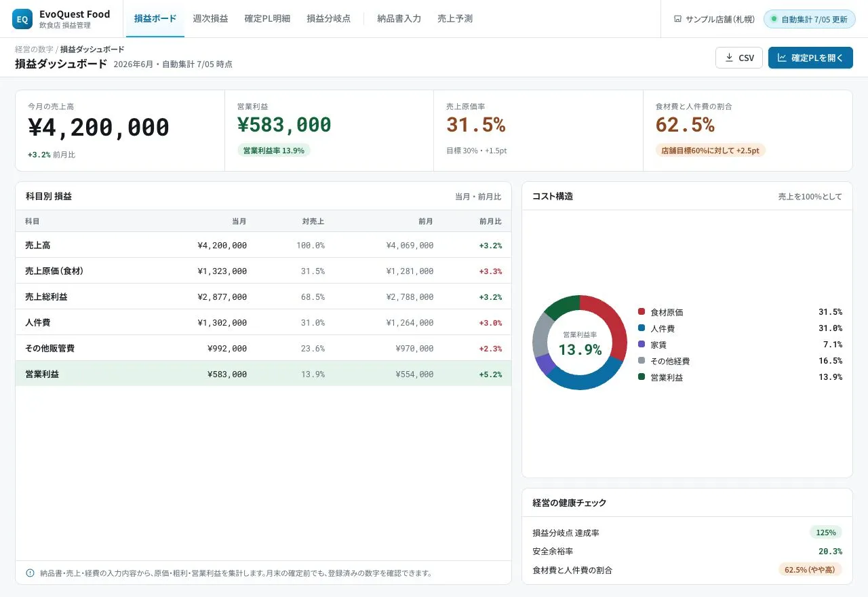The image size is (868, 597).
Task: Click the green status dot in 自動集計 badge
Action: coord(774,19)
